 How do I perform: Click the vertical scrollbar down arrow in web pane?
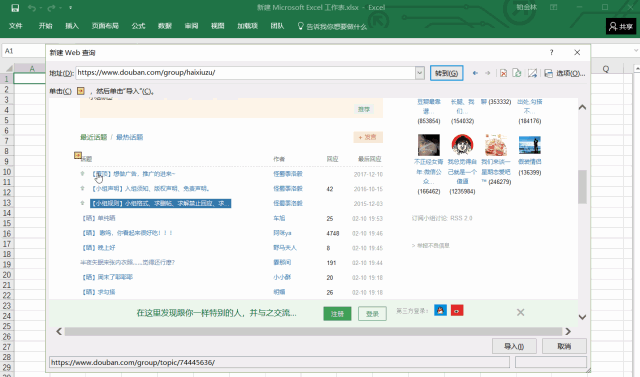[x=582, y=317]
